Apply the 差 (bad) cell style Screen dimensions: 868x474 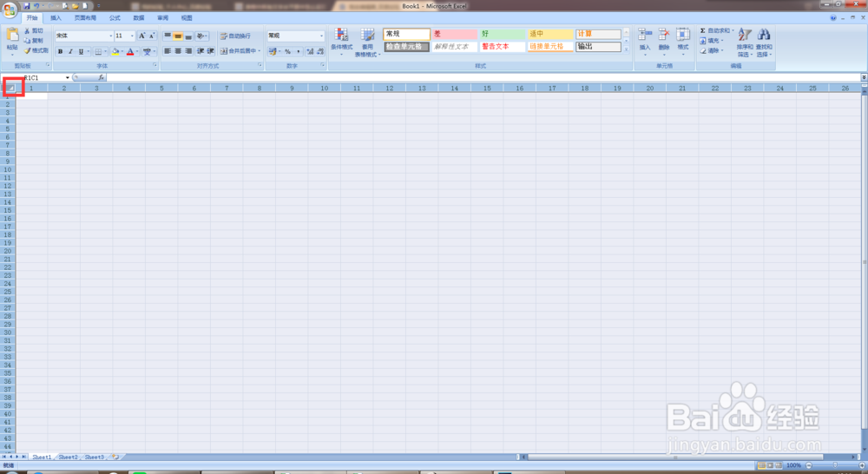[x=455, y=35]
